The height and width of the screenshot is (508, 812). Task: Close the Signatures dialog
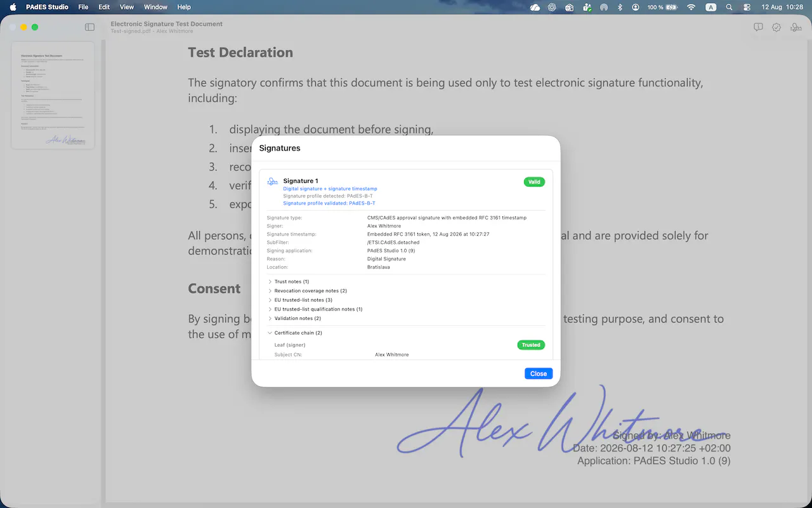(x=539, y=373)
